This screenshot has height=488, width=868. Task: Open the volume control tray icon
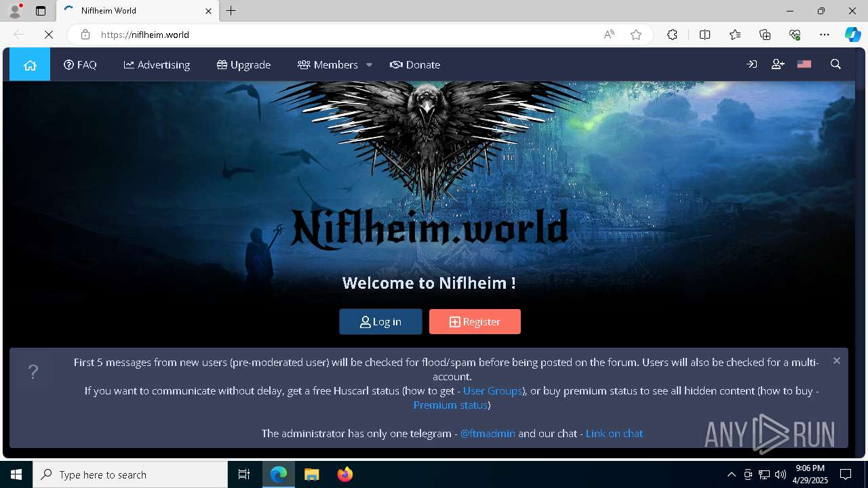781,474
